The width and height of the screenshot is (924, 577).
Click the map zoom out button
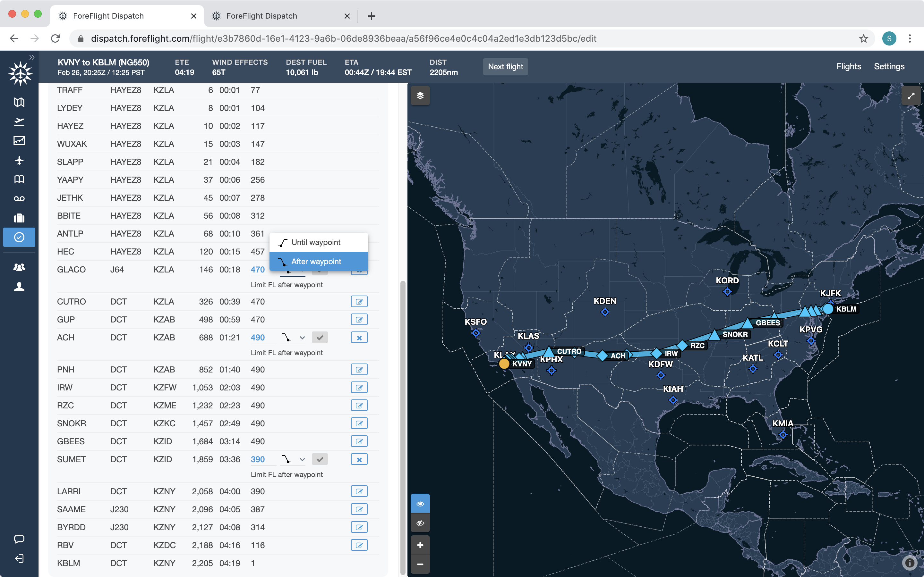coord(420,564)
